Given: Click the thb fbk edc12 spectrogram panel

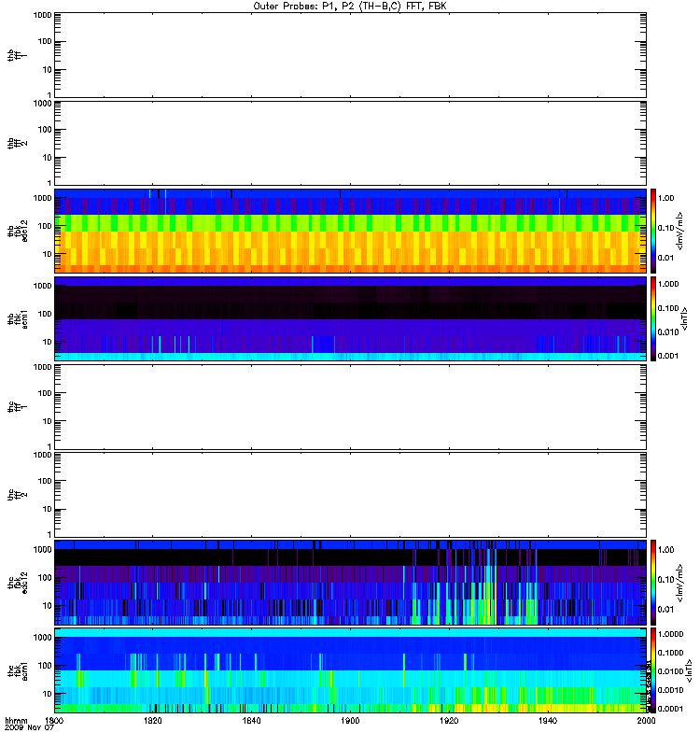Looking at the screenshot, I should [350, 231].
